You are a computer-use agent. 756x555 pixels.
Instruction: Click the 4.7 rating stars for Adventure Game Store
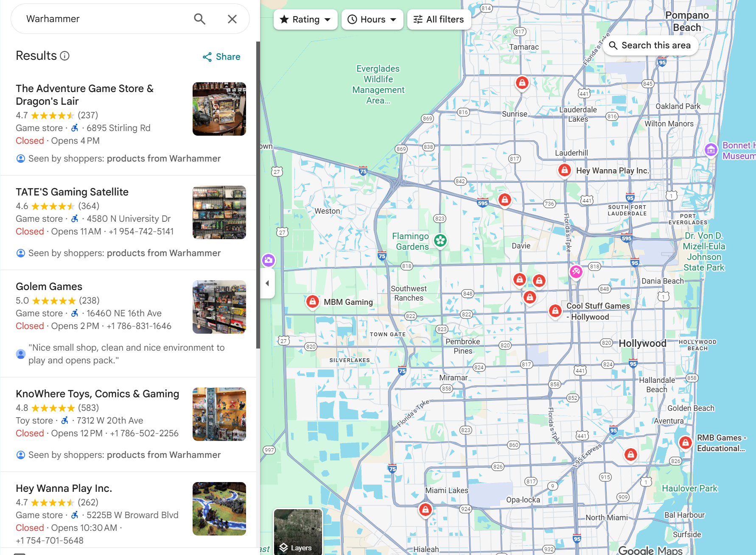coord(53,116)
